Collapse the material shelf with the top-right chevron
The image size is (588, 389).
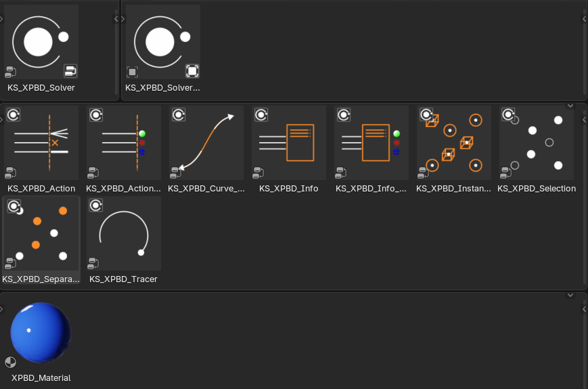click(x=570, y=296)
